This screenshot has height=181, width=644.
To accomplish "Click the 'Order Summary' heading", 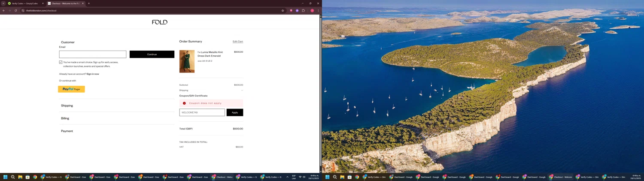I will click(x=191, y=42).
